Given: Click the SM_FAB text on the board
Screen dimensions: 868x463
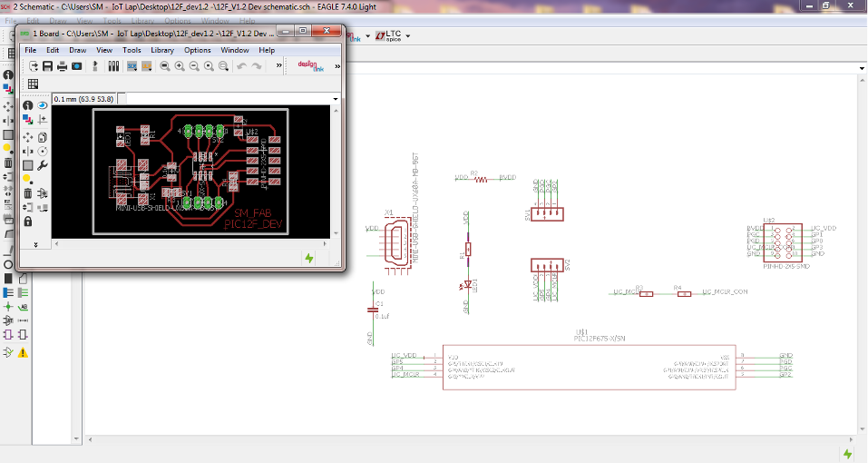Looking at the screenshot, I should point(252,212).
